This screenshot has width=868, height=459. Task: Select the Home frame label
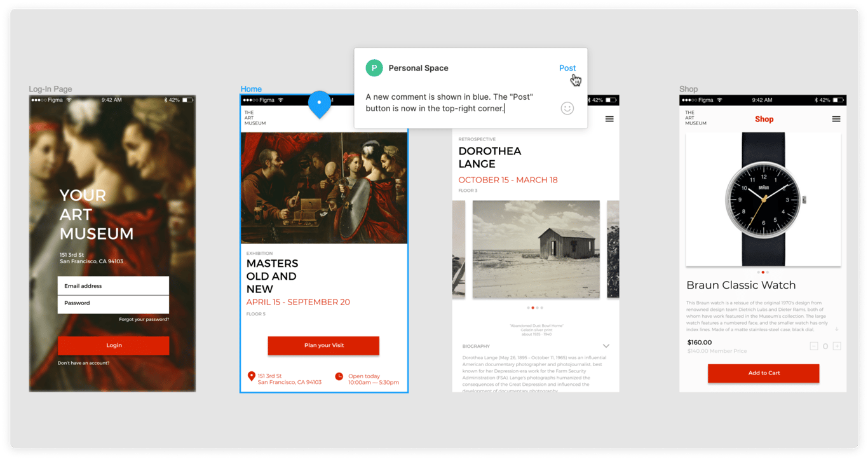pyautogui.click(x=251, y=89)
